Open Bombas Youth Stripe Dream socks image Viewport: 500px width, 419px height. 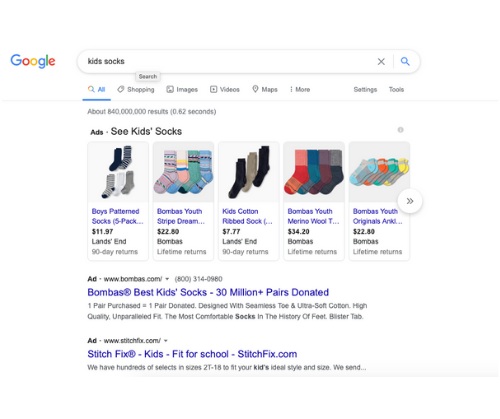[183, 172]
